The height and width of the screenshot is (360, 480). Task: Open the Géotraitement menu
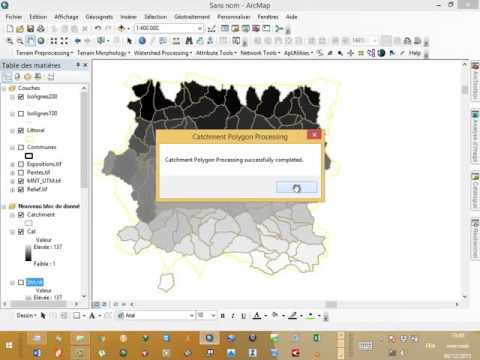[192, 17]
